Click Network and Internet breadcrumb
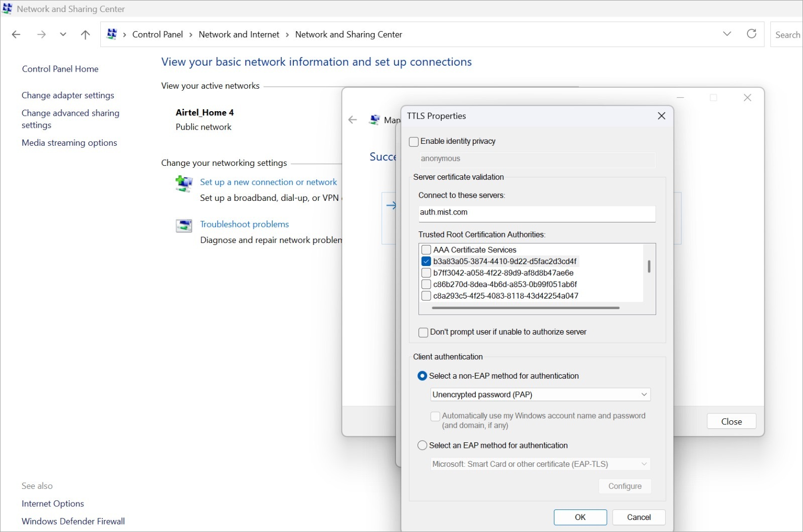 pos(239,35)
